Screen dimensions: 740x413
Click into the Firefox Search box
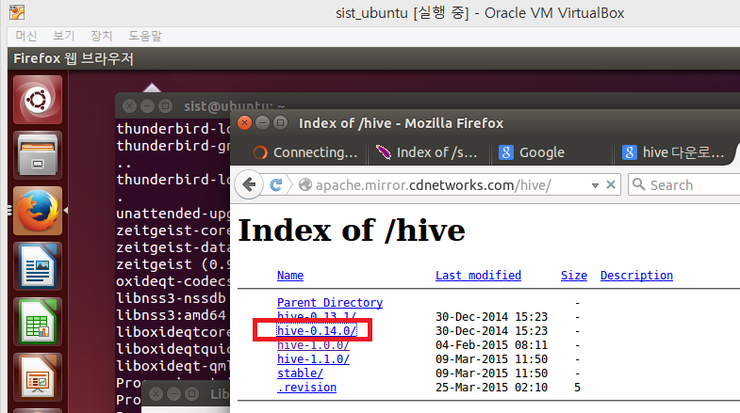coord(690,185)
